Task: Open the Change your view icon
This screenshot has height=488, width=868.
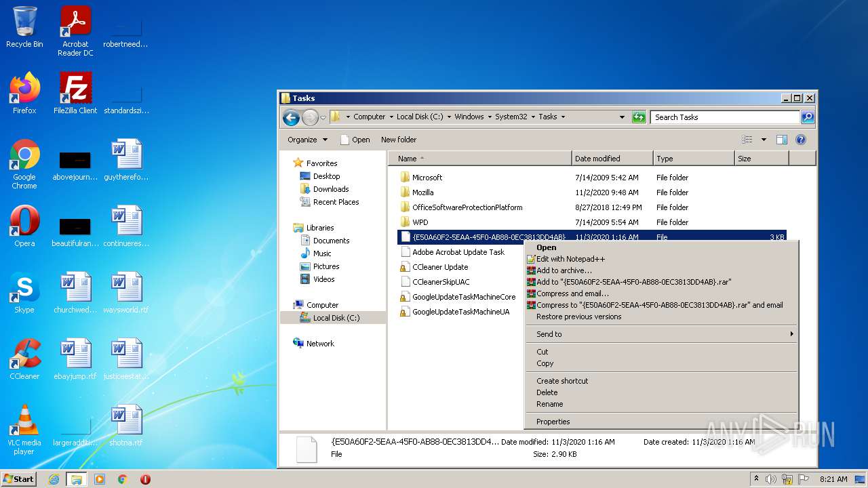Action: pyautogui.click(x=747, y=140)
